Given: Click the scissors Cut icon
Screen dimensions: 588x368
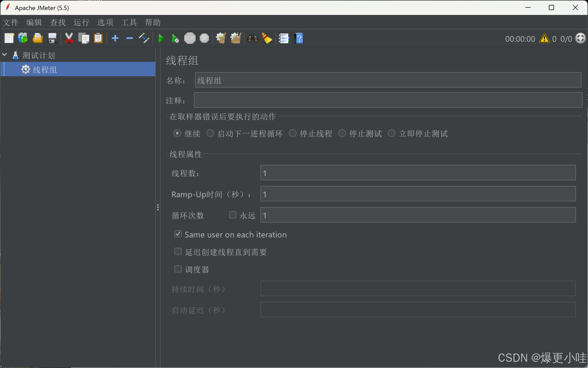Looking at the screenshot, I should pyautogui.click(x=69, y=38).
